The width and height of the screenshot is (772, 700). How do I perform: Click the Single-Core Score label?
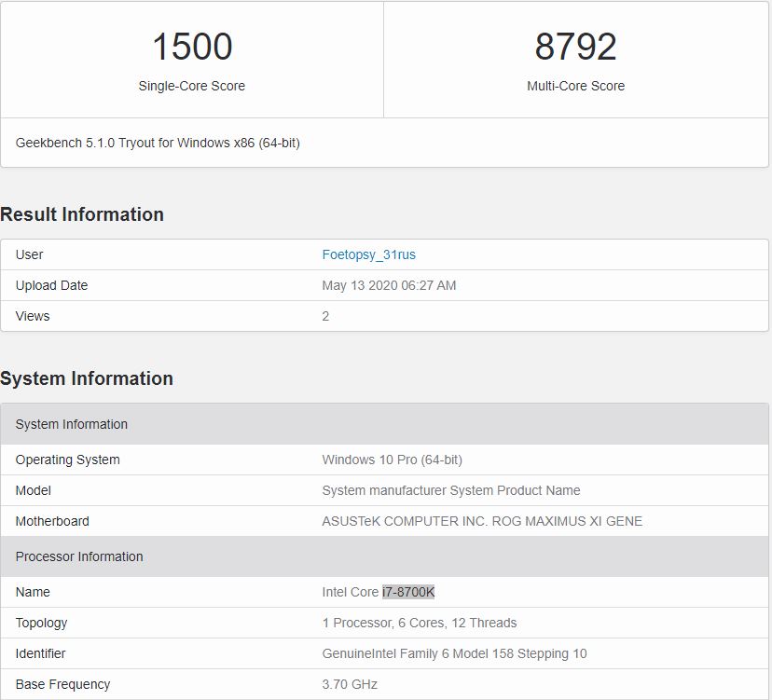tap(192, 86)
